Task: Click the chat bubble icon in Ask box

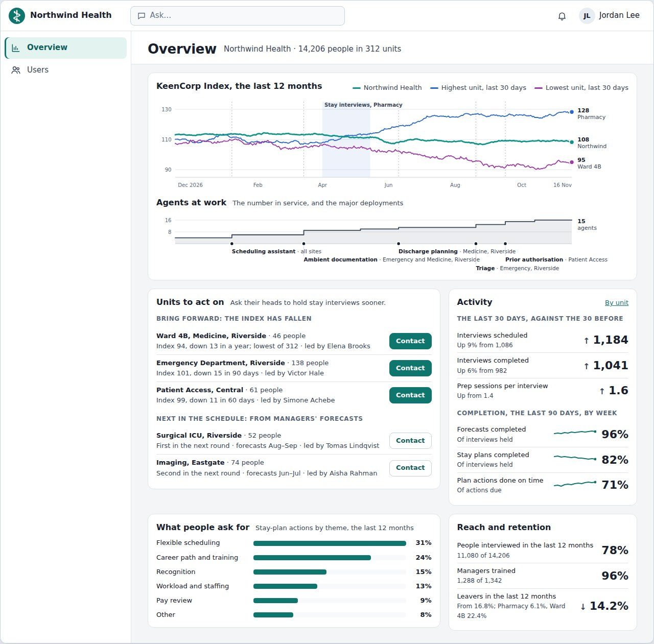Action: click(x=142, y=16)
